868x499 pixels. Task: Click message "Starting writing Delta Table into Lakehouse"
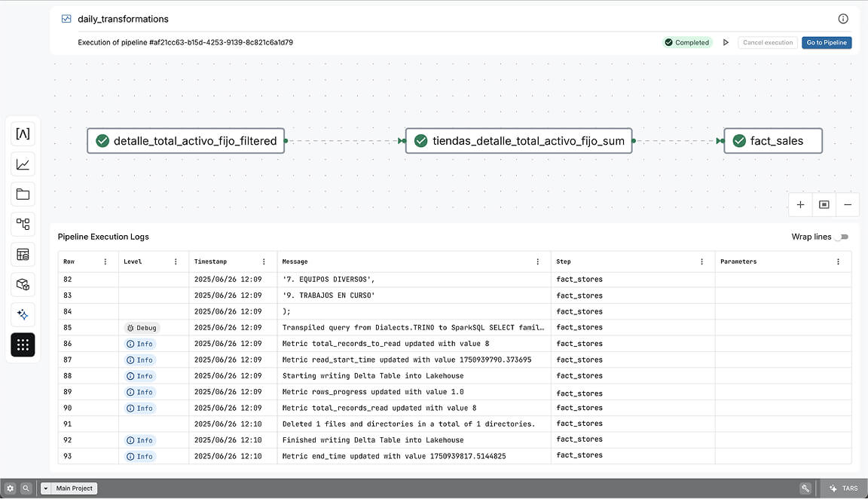tap(373, 376)
